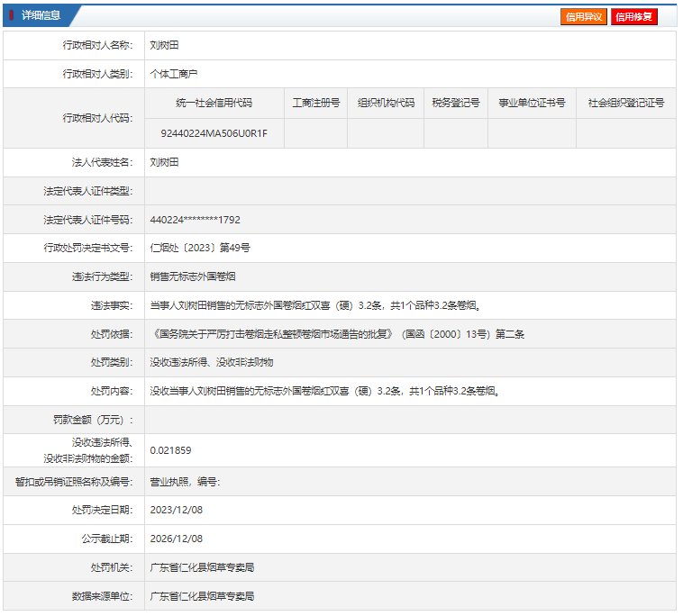Click the 信用修复 button
683x616 pixels.
[633, 16]
